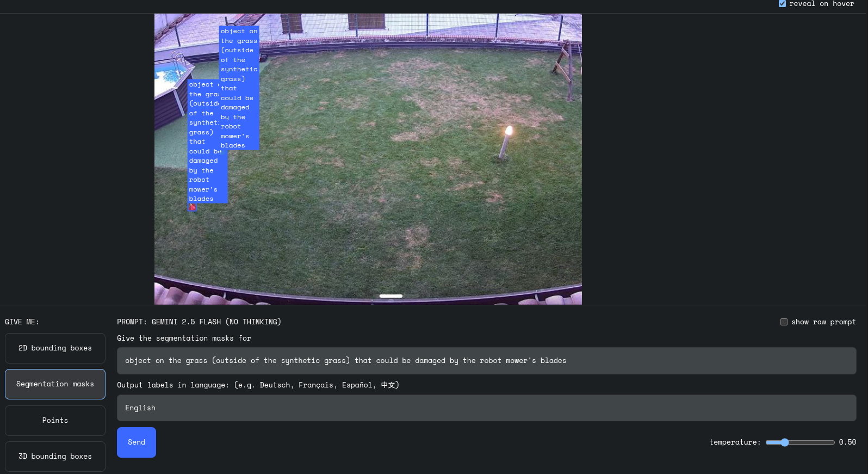Click the small red segmentation mask
This screenshot has width=868, height=474.
(x=192, y=207)
